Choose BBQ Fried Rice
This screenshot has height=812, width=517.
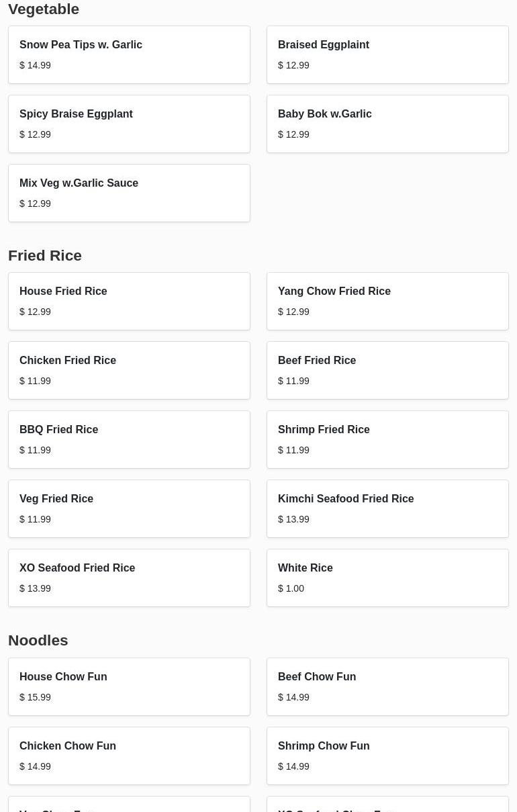point(129,439)
